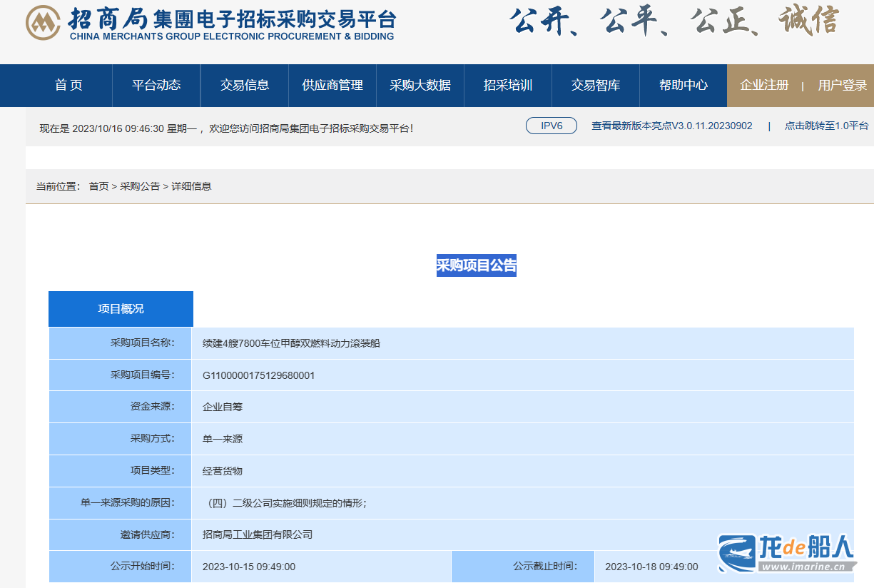Click 点击跳转至1.0平台 link

[x=826, y=126]
